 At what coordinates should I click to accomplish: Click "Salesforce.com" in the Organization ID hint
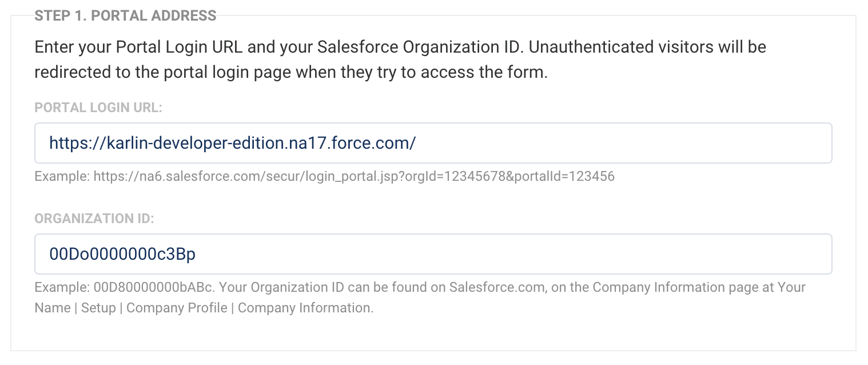pos(496,287)
